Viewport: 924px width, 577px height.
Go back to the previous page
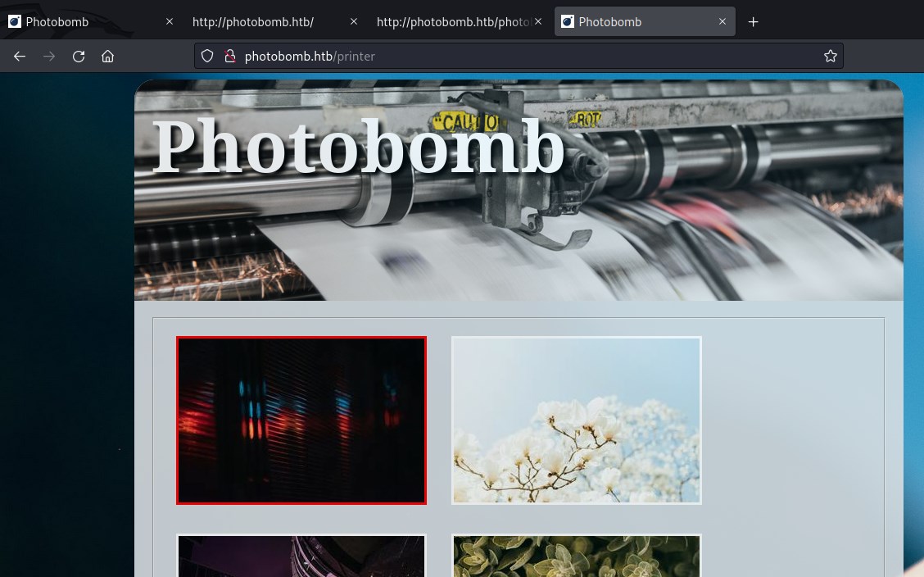pos(20,56)
